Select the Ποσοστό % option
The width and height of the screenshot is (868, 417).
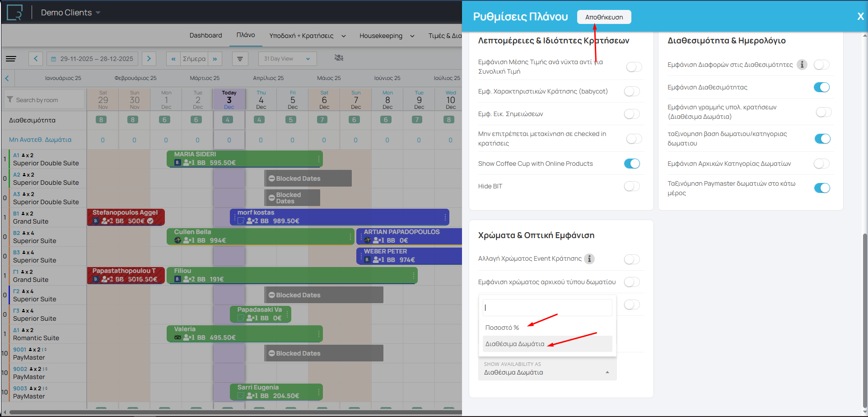502,328
